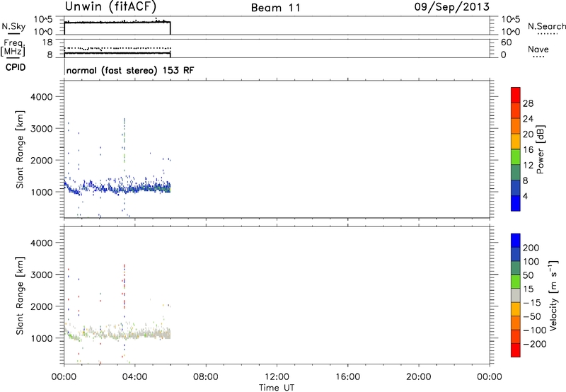Click the "28" value on power colorbar
The width and height of the screenshot is (566, 392).
(x=528, y=103)
